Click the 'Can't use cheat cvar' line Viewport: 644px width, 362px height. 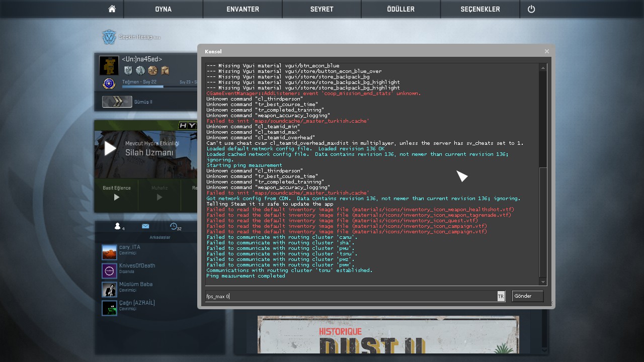coord(365,143)
